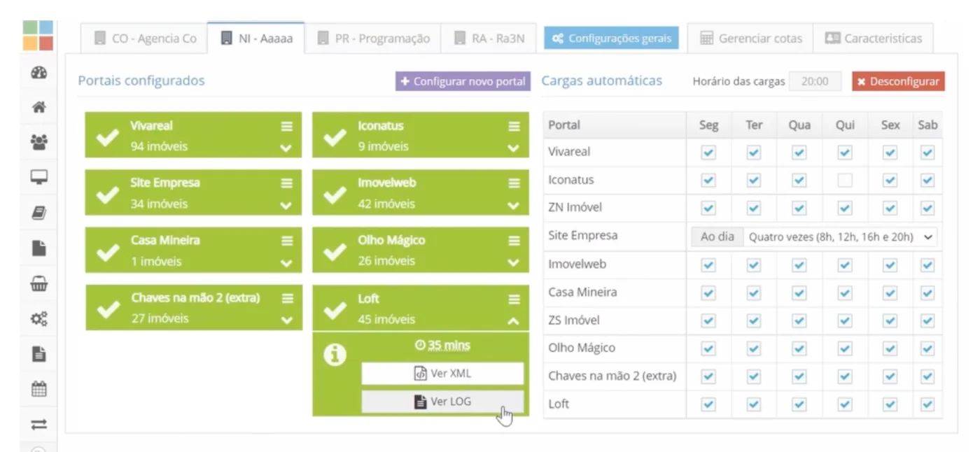Expand the Olho Mágico card chevron
980x452 pixels.
coord(514,263)
